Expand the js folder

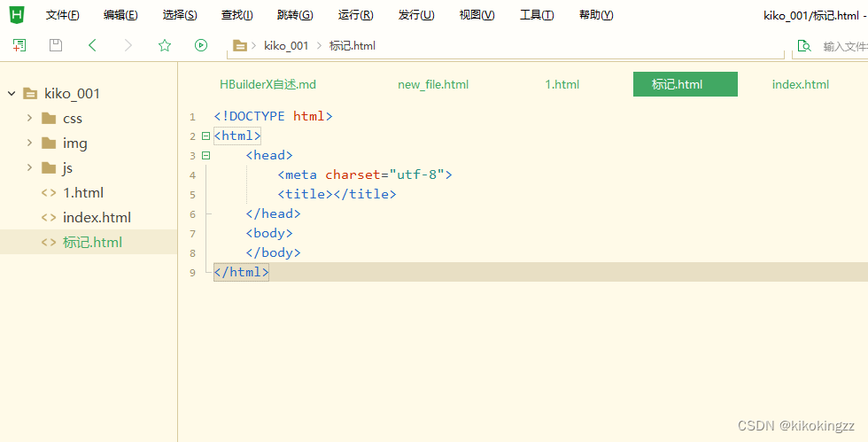[x=29, y=167]
